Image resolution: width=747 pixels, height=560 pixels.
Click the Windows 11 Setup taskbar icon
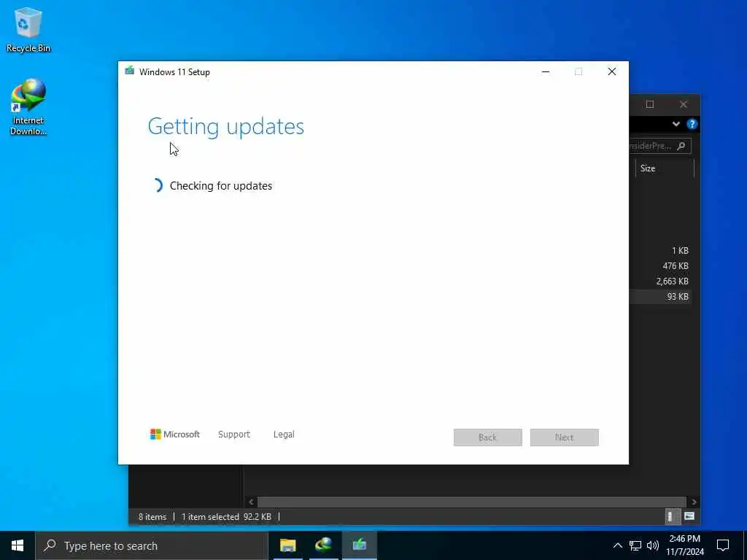pyautogui.click(x=359, y=545)
